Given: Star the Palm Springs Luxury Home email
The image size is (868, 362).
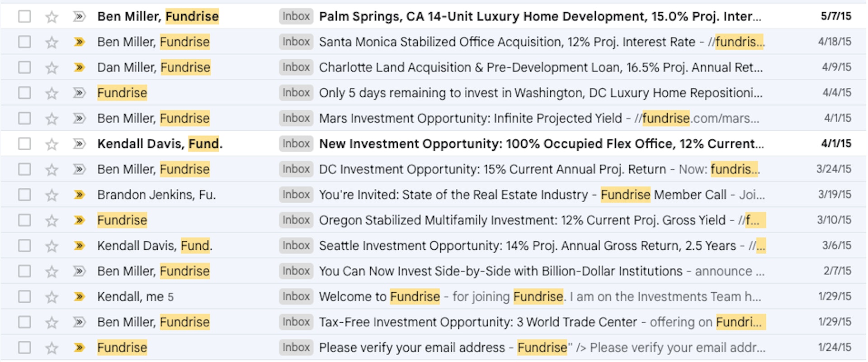Looking at the screenshot, I should pyautogui.click(x=52, y=17).
